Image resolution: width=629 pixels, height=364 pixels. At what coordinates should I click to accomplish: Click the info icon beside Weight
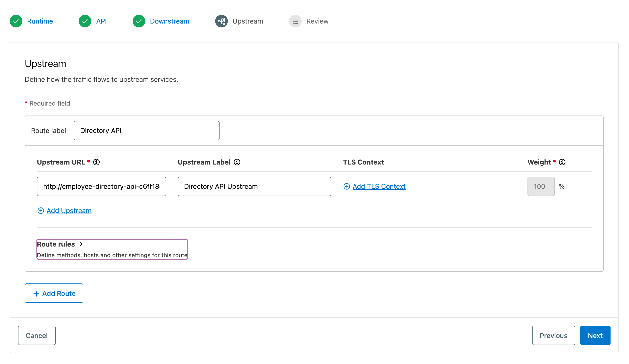[562, 162]
